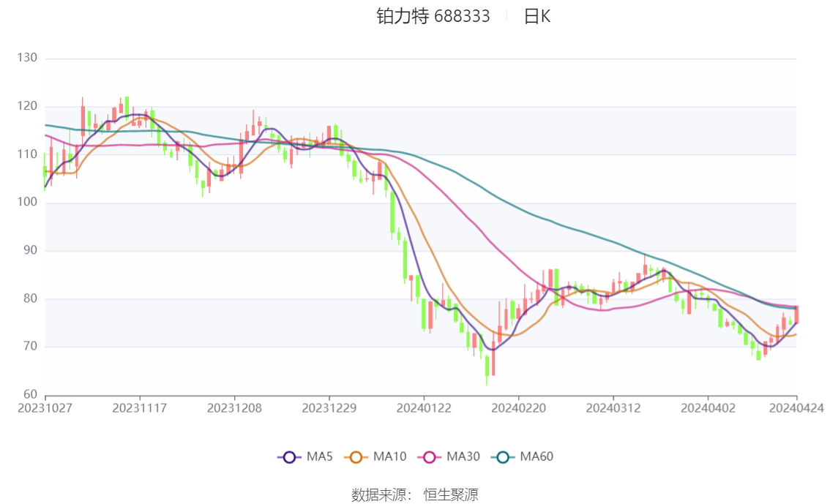Click the 20240122 date axis label
Image resolution: width=830 pixels, height=504 pixels.
click(424, 408)
